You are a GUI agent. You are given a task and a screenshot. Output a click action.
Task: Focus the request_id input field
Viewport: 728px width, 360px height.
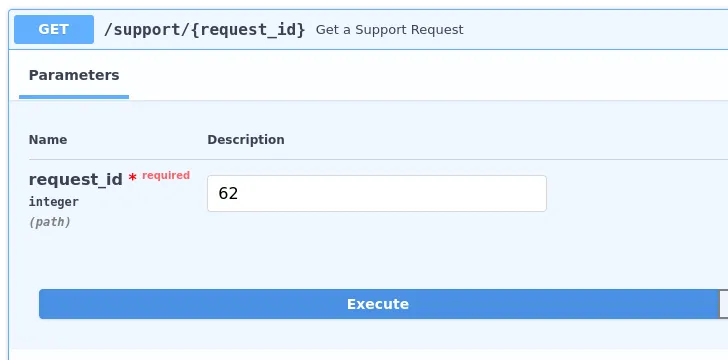377,193
